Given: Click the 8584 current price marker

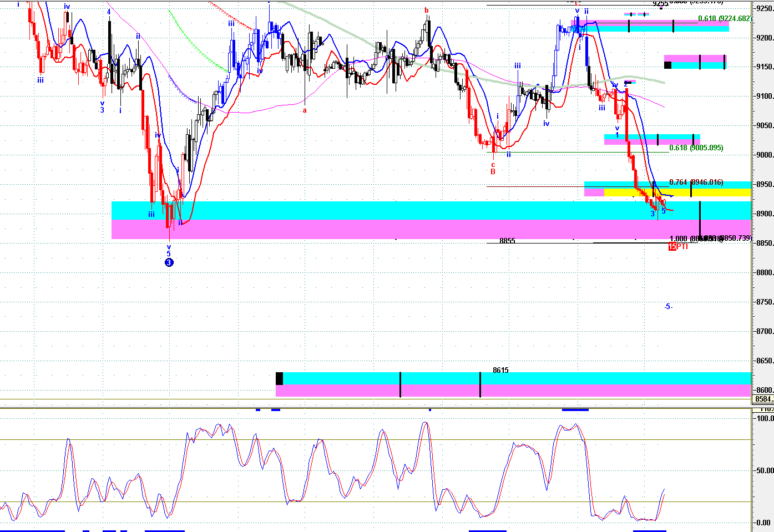Looking at the screenshot, I should [763, 399].
